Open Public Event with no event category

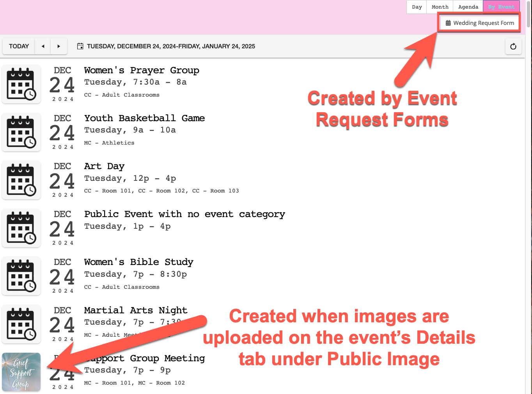(x=184, y=214)
